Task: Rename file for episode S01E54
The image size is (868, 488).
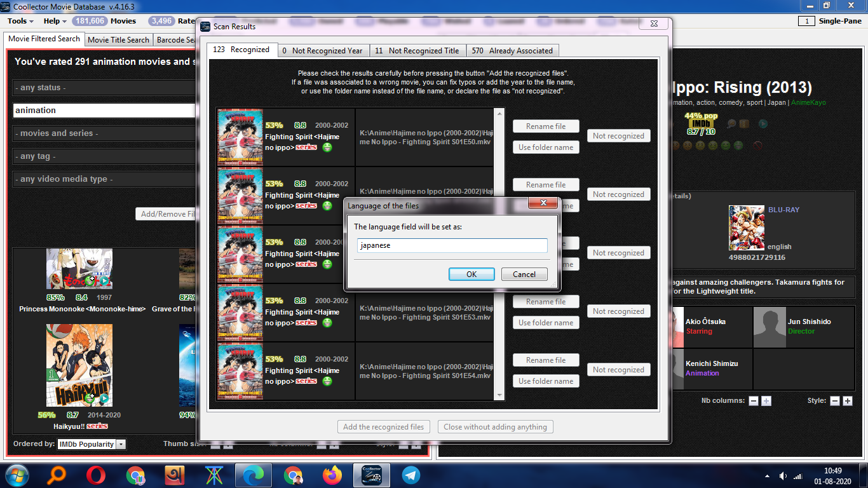Action: coord(546,360)
